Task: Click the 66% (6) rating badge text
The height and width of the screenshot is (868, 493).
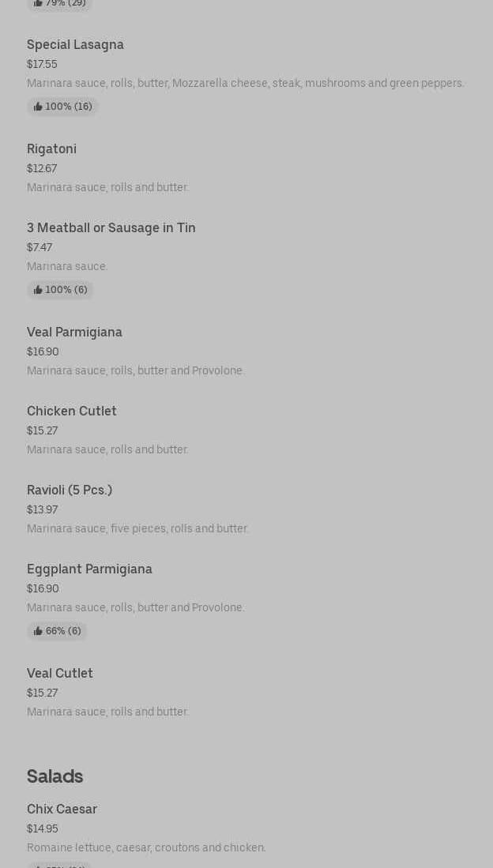Action: (x=63, y=631)
